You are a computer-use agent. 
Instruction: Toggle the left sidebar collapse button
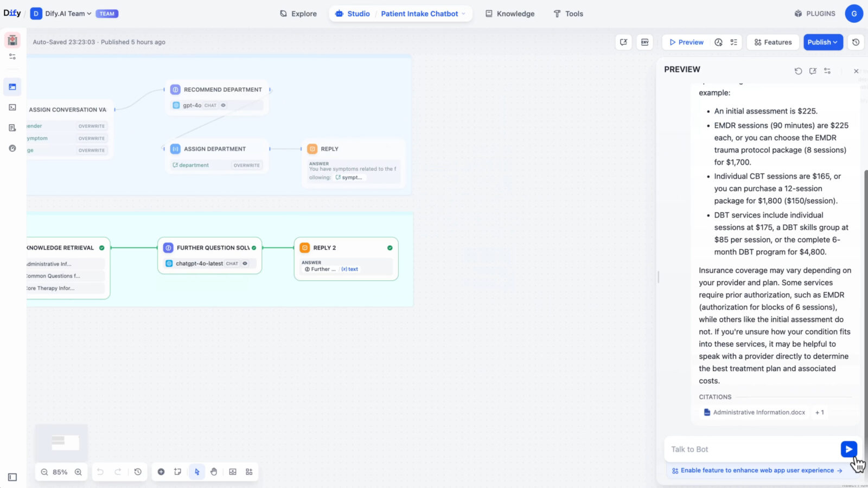[12, 477]
